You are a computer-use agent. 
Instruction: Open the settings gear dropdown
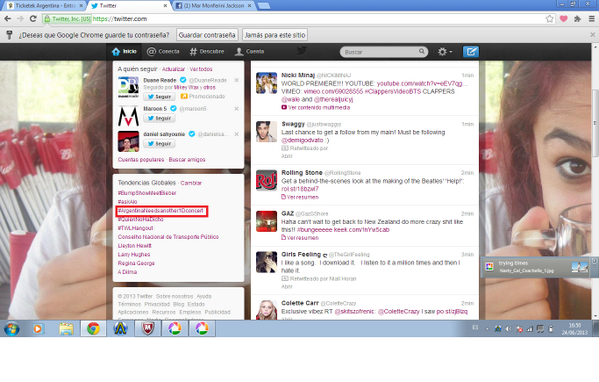[445, 52]
